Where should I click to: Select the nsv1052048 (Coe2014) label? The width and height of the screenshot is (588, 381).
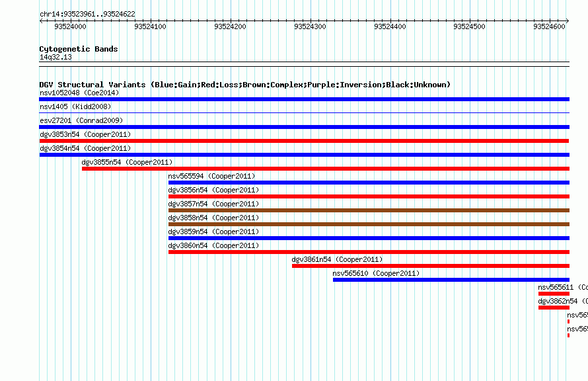coord(79,93)
